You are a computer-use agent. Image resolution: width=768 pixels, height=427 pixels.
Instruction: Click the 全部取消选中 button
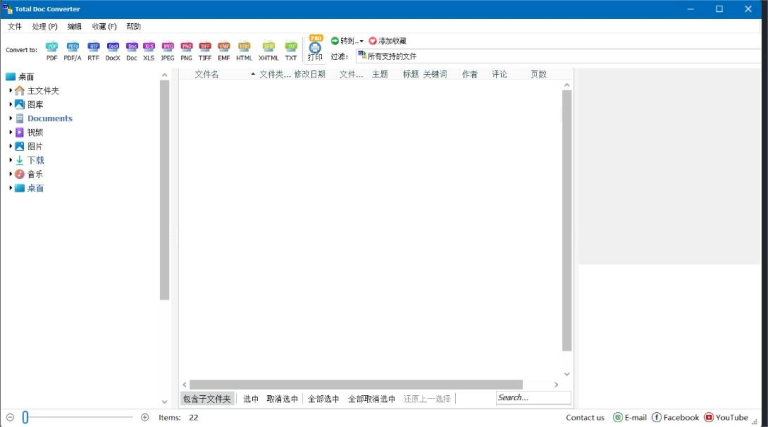(x=372, y=399)
